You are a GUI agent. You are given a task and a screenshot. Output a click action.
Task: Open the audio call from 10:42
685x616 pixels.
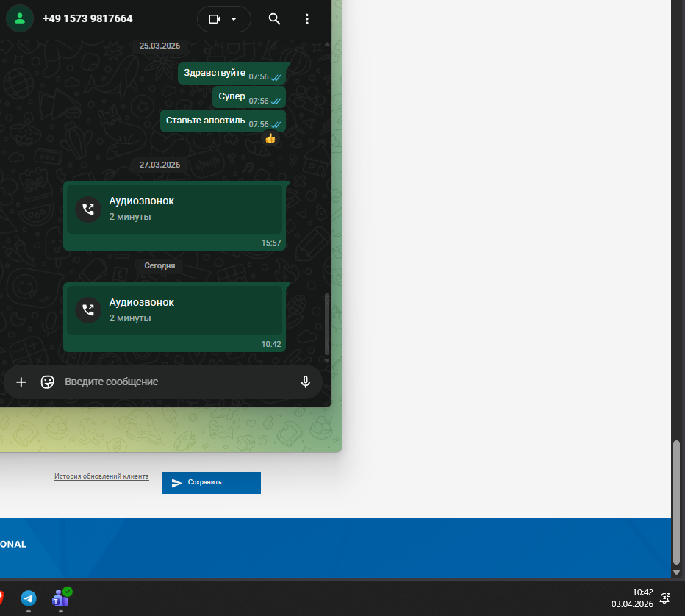tap(175, 317)
